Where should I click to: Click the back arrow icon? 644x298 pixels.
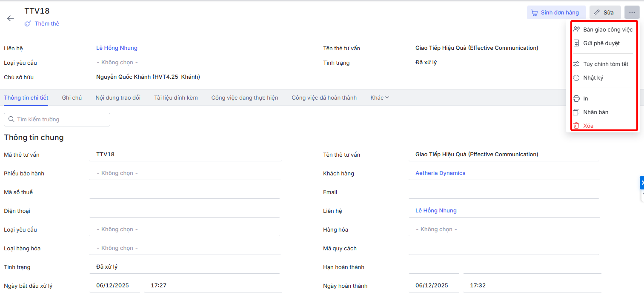pyautogui.click(x=11, y=18)
